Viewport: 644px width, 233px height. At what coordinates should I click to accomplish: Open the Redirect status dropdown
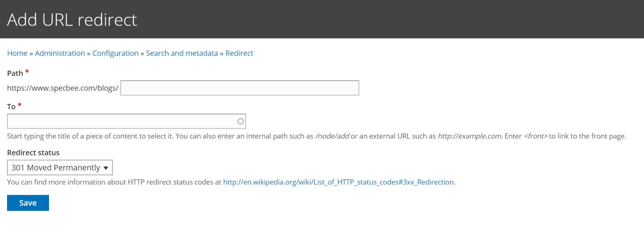(x=60, y=168)
